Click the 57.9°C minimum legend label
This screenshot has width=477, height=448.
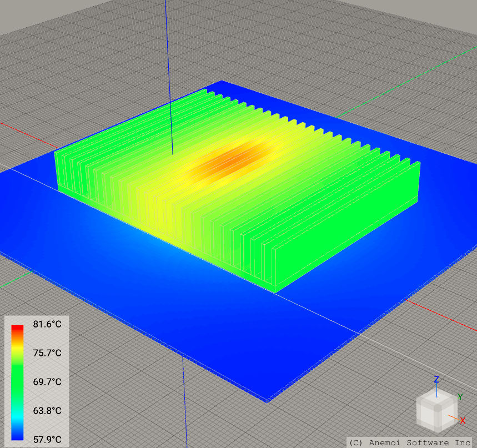pyautogui.click(x=47, y=440)
